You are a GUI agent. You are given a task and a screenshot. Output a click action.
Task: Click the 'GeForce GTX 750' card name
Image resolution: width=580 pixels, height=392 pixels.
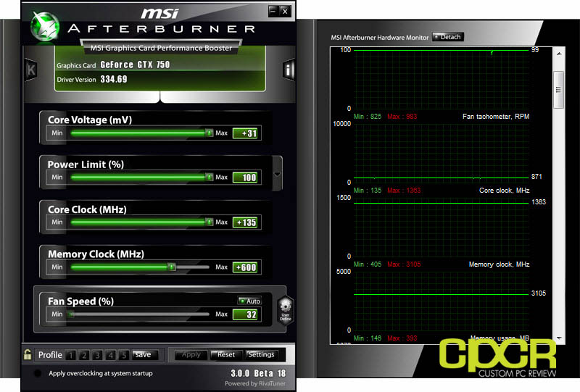tap(135, 64)
